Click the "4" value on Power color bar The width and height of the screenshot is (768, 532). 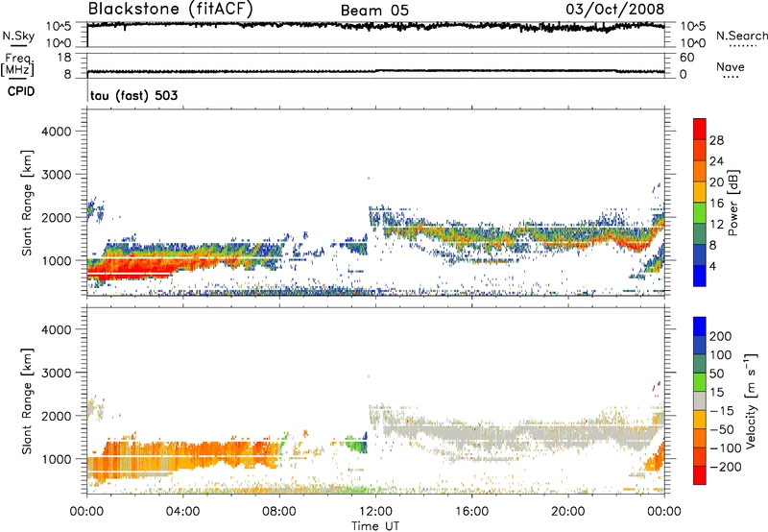pyautogui.click(x=712, y=267)
